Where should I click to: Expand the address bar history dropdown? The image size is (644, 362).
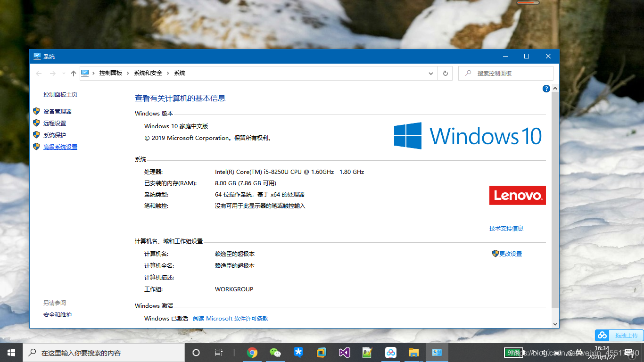pyautogui.click(x=431, y=74)
